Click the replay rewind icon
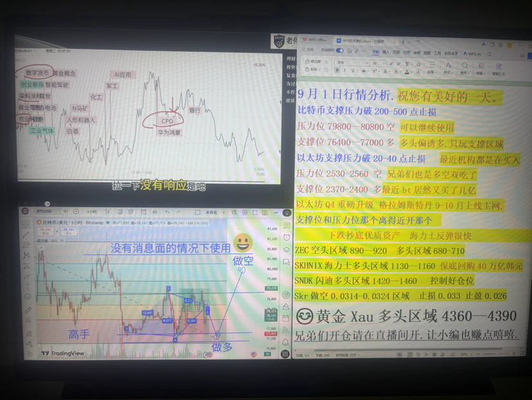532x400 pixels. coord(154,212)
